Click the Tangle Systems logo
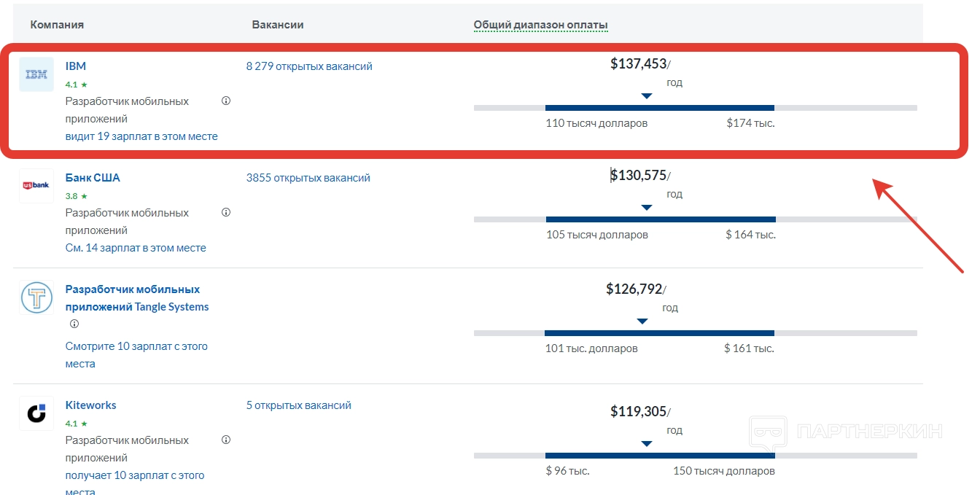Viewport: 980px width, 495px height. click(36, 297)
